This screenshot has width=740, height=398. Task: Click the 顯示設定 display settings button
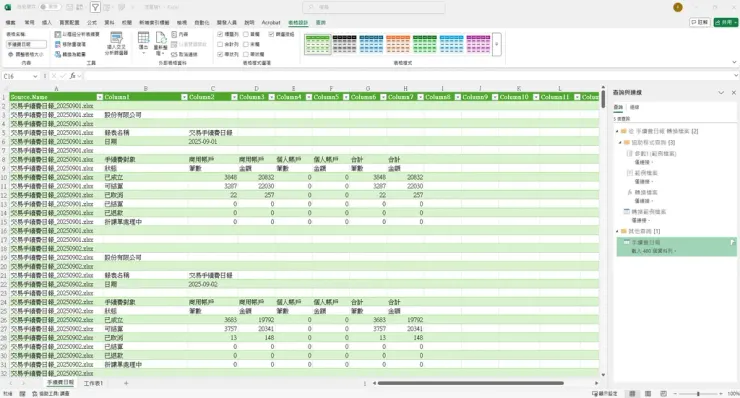coord(605,393)
